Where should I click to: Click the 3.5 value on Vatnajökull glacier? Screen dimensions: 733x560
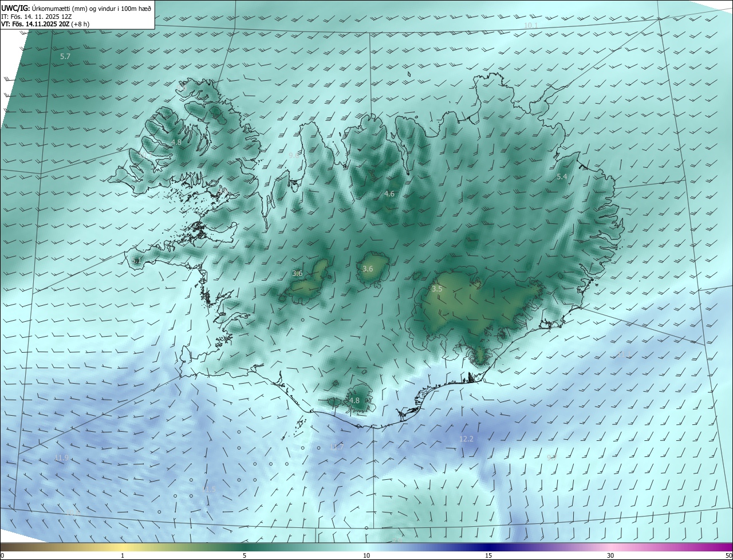click(437, 289)
